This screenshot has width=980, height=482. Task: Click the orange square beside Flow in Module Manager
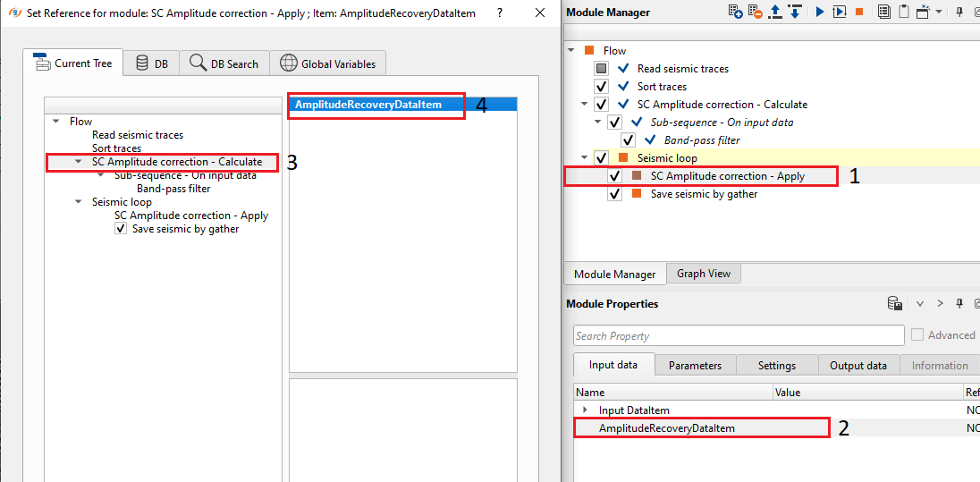[588, 51]
